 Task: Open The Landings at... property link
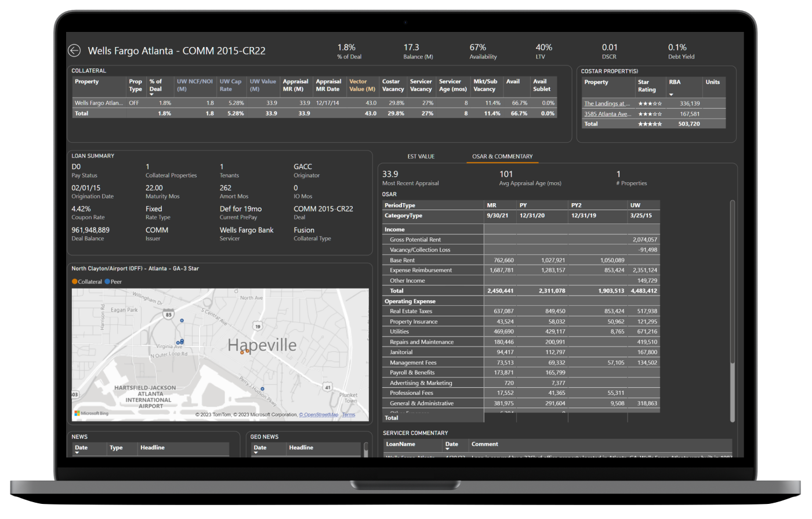[607, 104]
